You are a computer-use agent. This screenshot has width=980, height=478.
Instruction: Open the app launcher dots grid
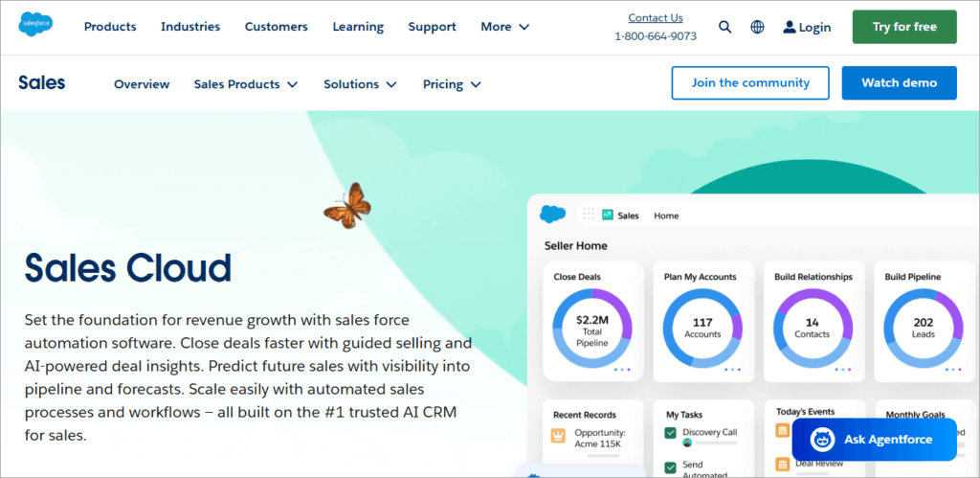pos(589,215)
